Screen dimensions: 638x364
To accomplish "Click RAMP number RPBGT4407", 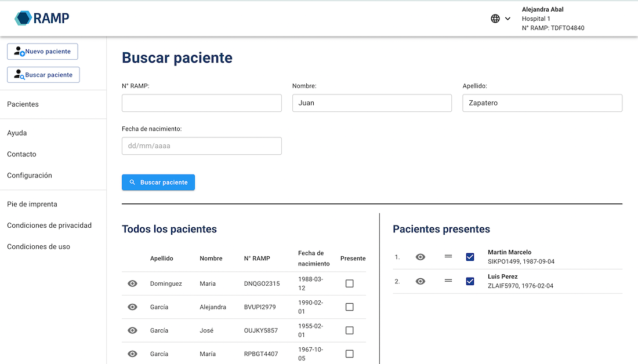I will click(261, 354).
